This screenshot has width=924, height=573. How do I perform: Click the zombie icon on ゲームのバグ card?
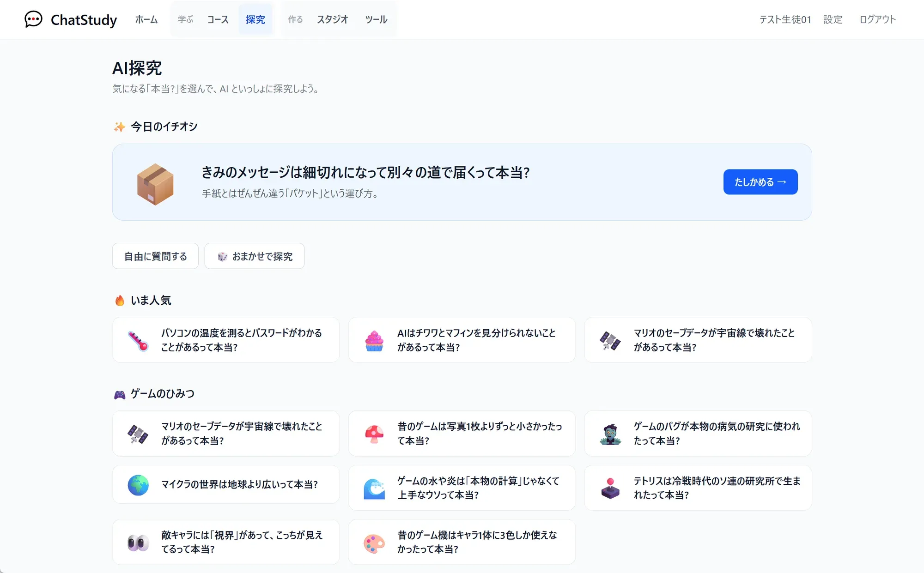coord(610,434)
